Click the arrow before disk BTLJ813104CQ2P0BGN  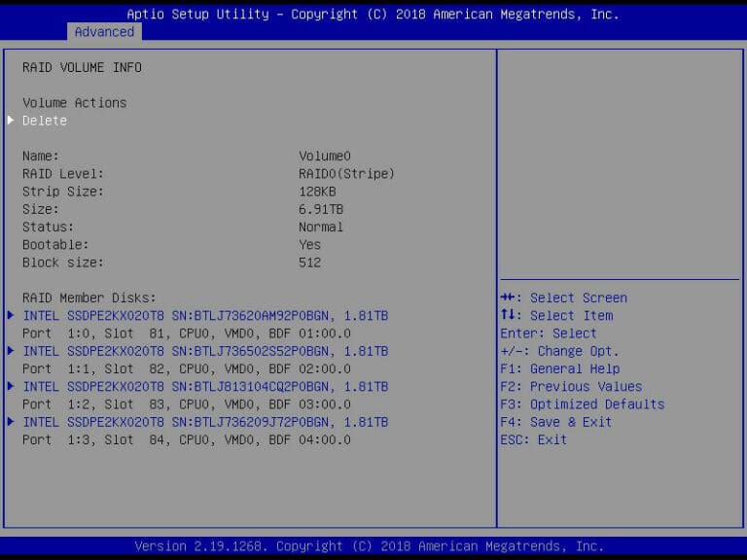(11, 386)
